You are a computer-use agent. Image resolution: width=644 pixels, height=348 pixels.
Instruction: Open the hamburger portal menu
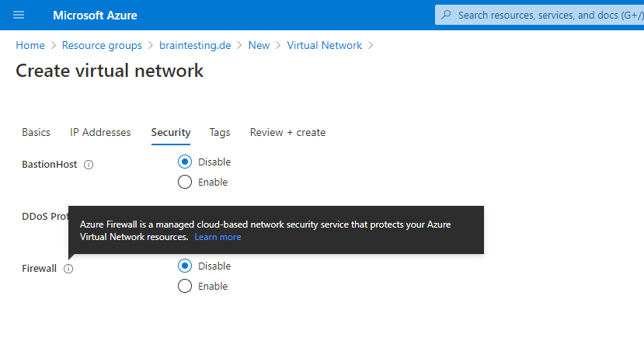click(x=19, y=16)
